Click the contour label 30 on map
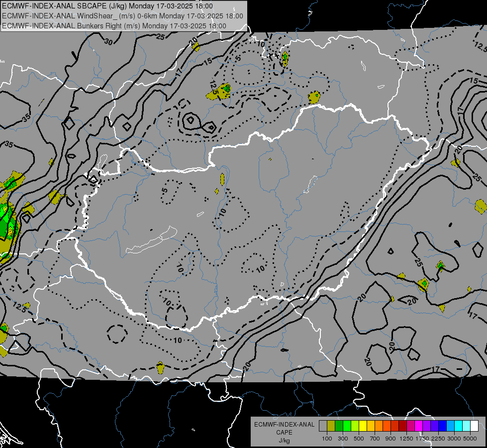Viewport: 487px width, 448px height. pos(108,41)
